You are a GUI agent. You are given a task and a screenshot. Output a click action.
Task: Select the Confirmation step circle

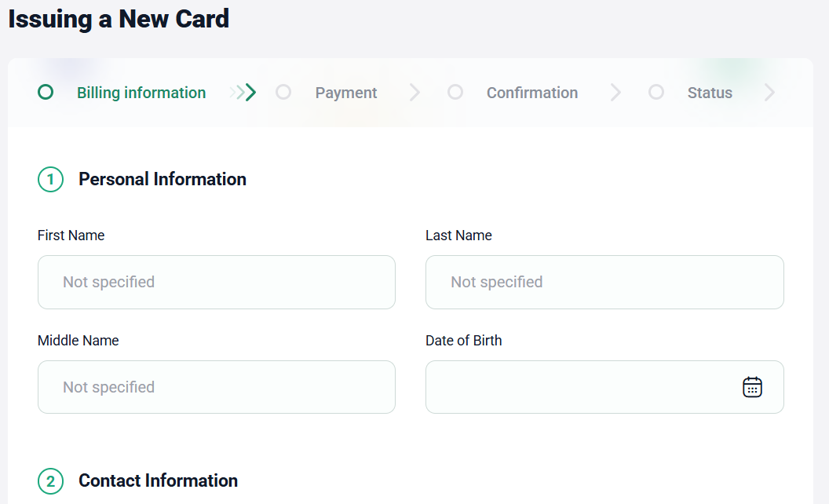click(x=455, y=93)
